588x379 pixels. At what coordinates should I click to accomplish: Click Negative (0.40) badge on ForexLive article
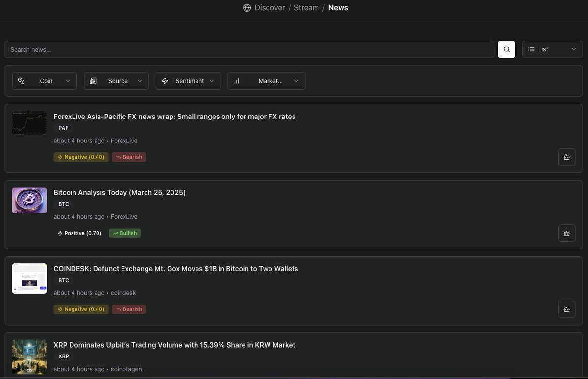81,157
